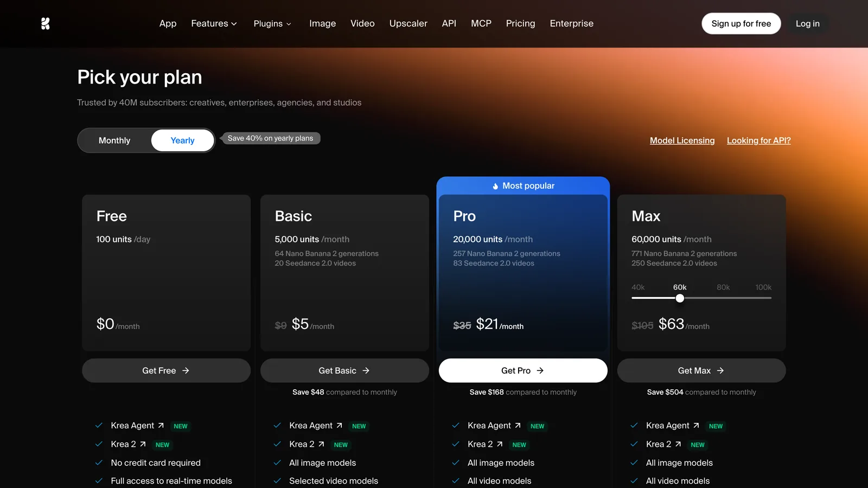Click the Get Basic button
868x488 pixels.
pyautogui.click(x=344, y=370)
